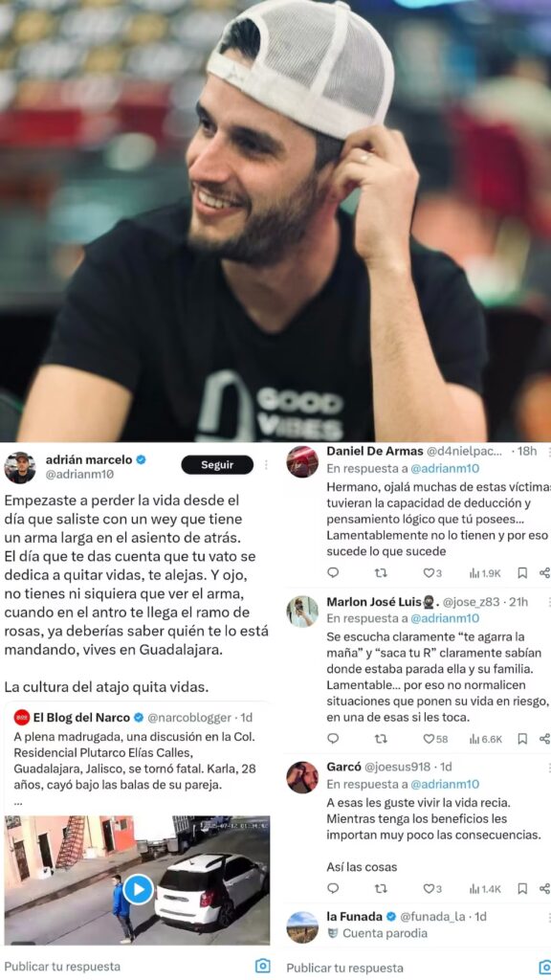This screenshot has height=980, width=551.
Task: Like Daniel De Armas' reply
Action: [x=432, y=572]
